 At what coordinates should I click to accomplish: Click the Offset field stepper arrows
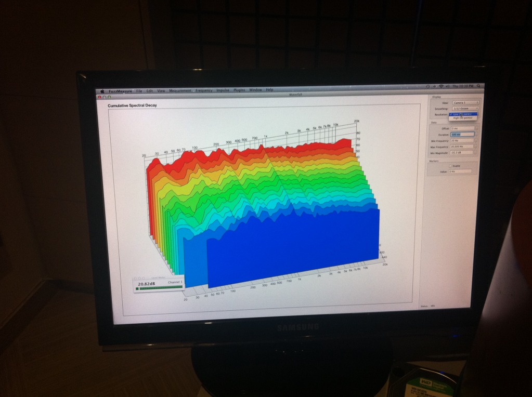(x=476, y=128)
